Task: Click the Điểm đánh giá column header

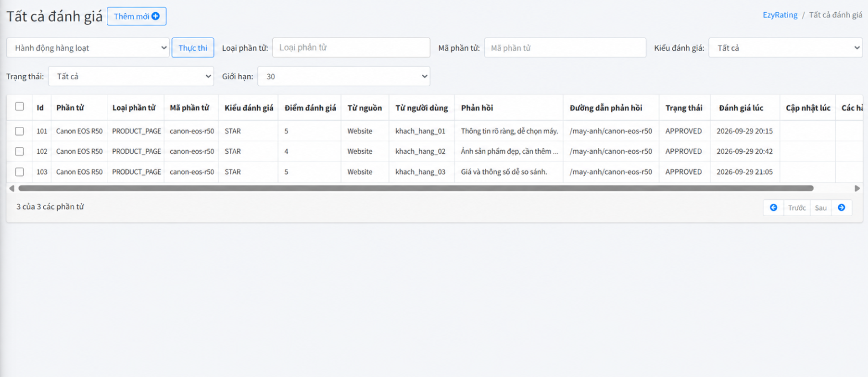Action: click(310, 108)
